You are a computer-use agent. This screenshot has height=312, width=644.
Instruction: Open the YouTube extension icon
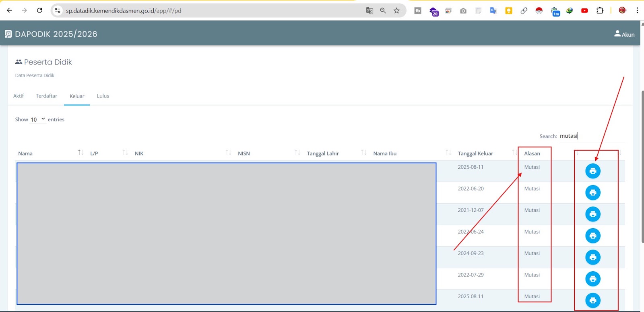point(584,10)
